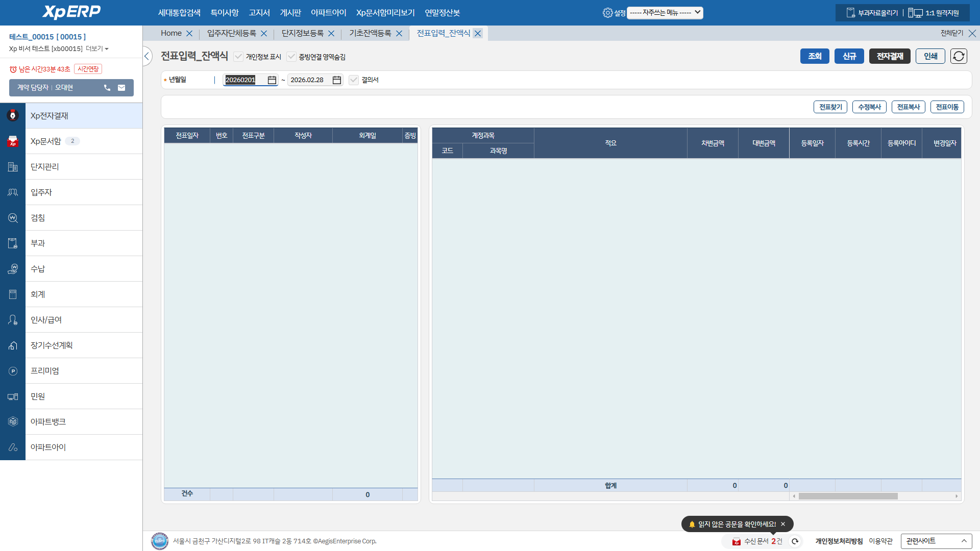Collapse the sidebar with the arrow handle

147,56
